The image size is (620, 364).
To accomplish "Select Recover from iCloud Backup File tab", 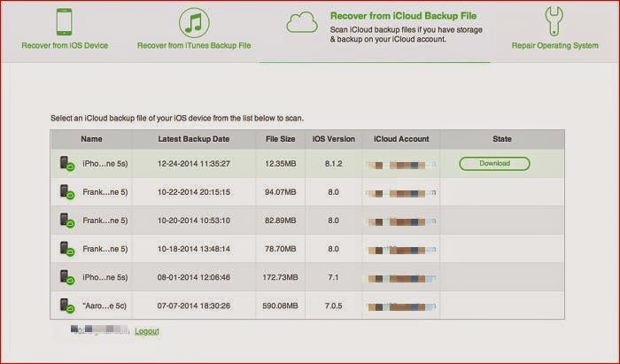I will pos(403,16).
